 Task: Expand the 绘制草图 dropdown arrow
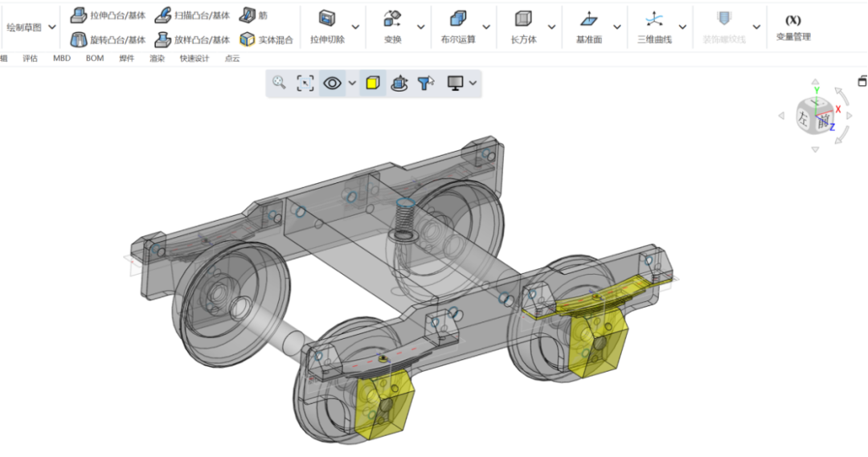pos(52,27)
